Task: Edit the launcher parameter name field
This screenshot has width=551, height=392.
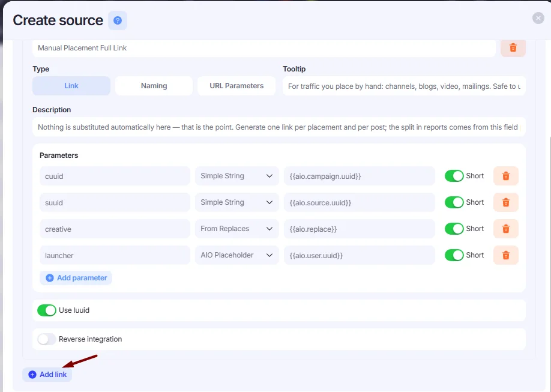Action: [x=115, y=255]
